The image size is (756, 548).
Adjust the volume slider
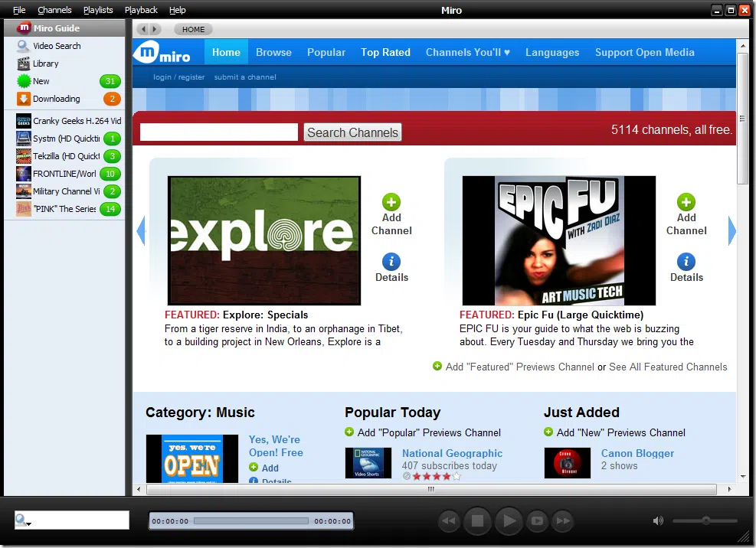point(705,521)
